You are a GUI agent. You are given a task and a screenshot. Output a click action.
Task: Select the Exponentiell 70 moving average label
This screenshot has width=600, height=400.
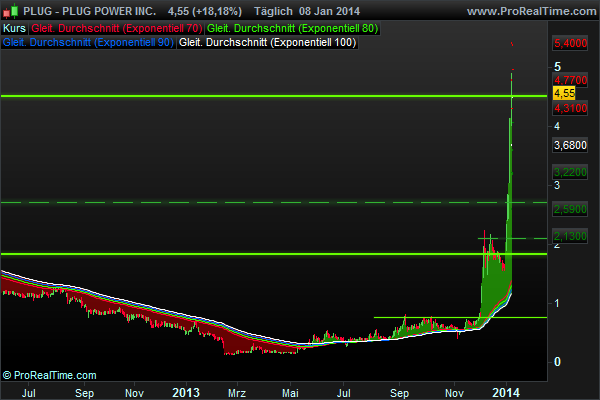(117, 29)
